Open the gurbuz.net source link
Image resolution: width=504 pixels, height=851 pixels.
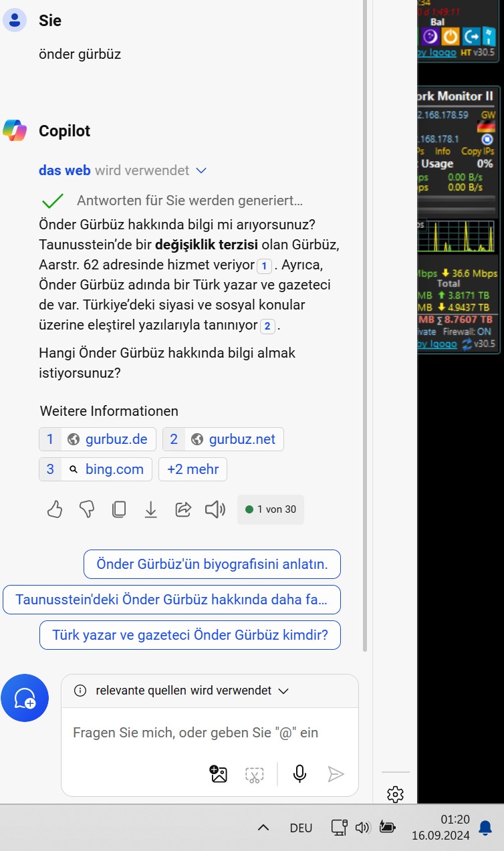[223, 439]
